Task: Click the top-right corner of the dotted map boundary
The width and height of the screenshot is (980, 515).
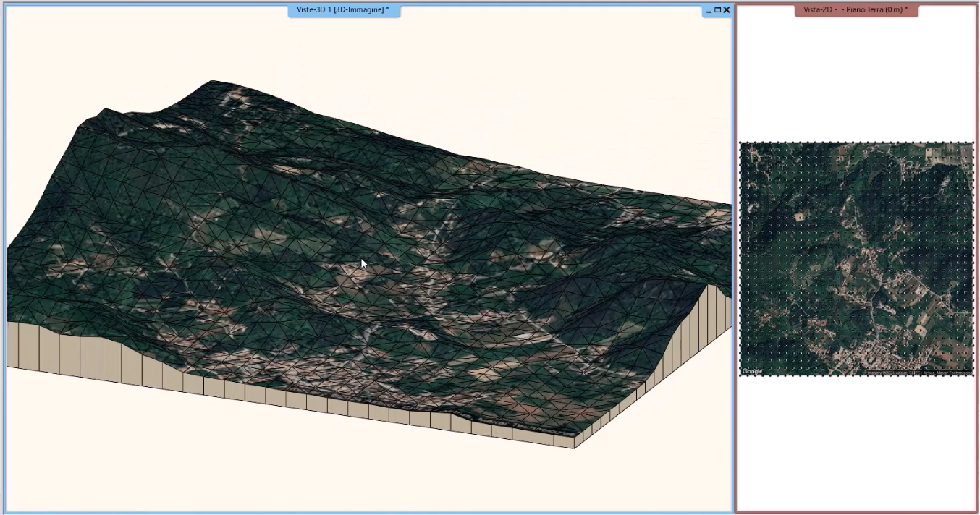Action: point(973,143)
